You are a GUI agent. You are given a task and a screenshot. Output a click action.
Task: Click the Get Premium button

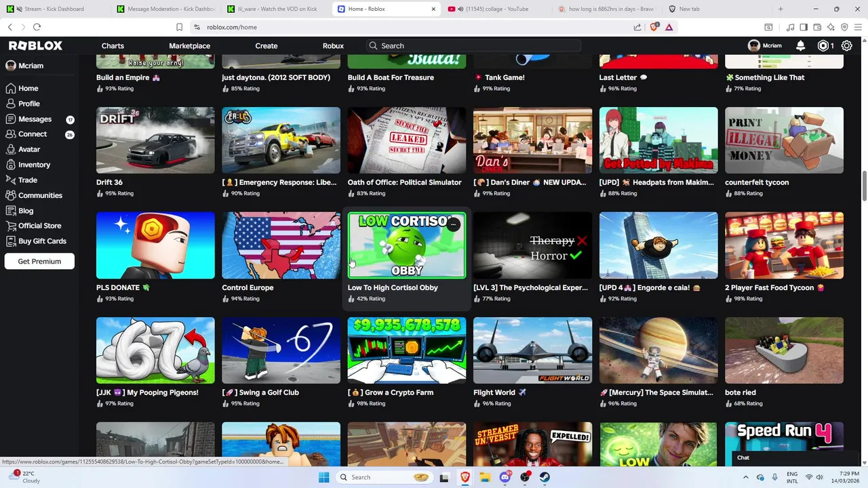point(39,261)
